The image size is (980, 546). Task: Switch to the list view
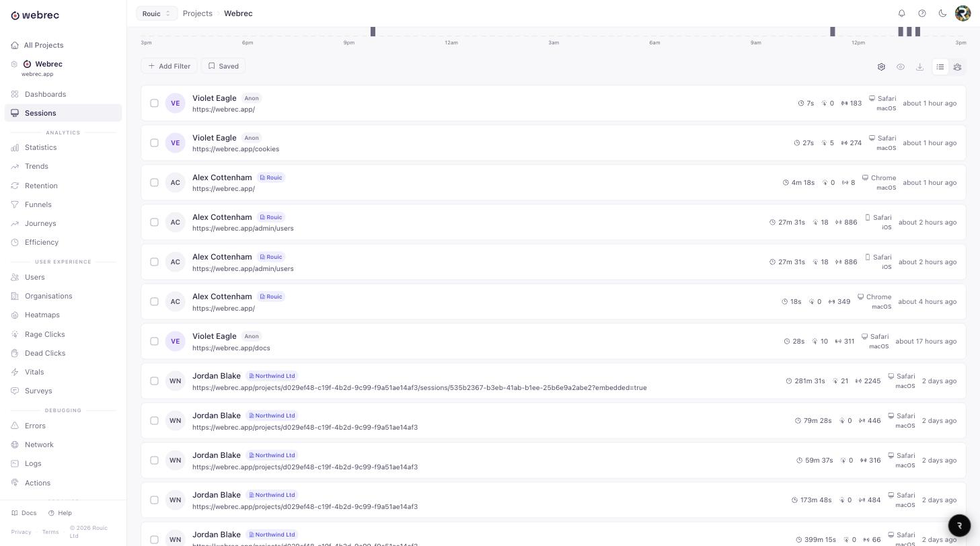(940, 67)
